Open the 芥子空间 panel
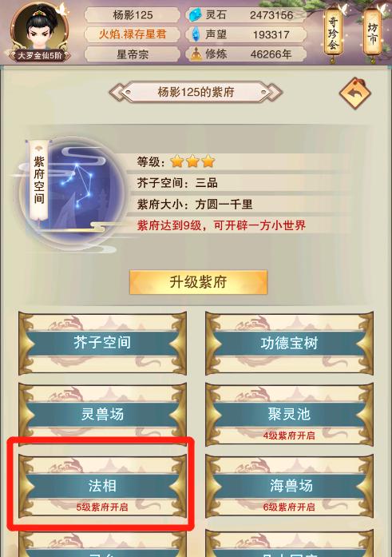Screen dimensions: 392x557 [x=102, y=343]
